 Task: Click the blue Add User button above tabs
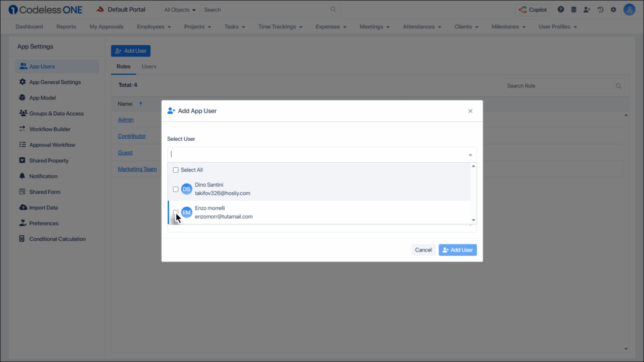131,51
